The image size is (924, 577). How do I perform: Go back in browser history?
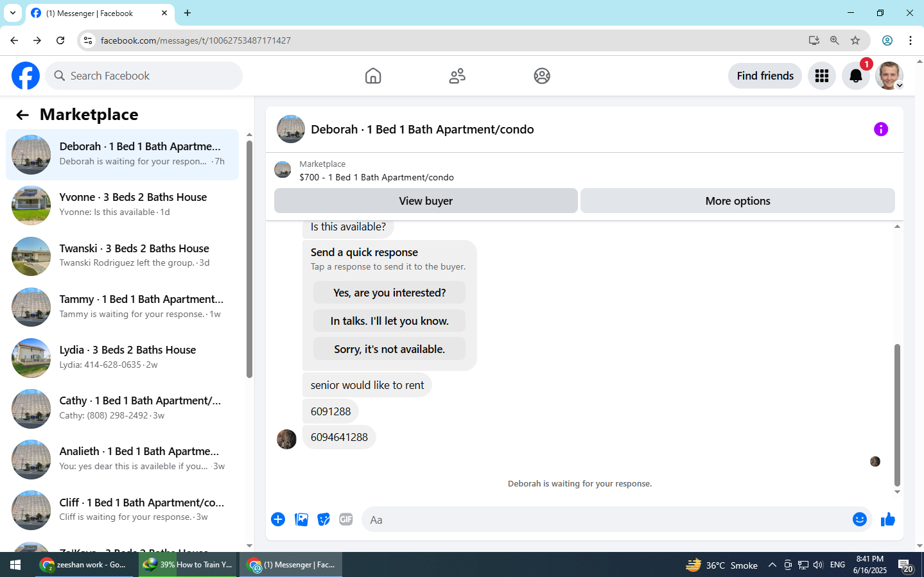tap(14, 40)
